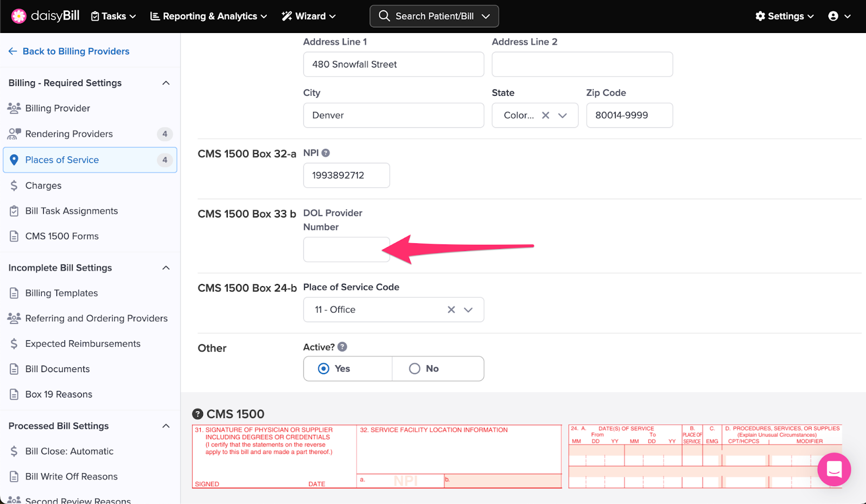
Task: Click the daisyBill flower logo
Action: [19, 16]
